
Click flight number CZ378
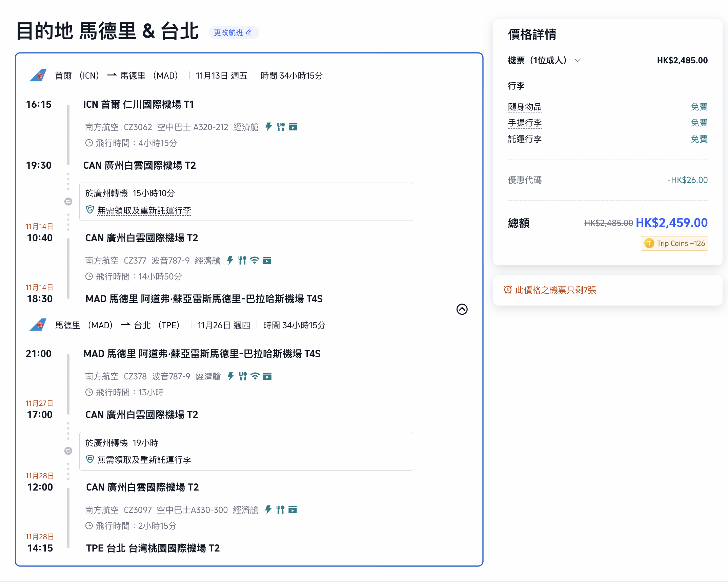(135, 376)
